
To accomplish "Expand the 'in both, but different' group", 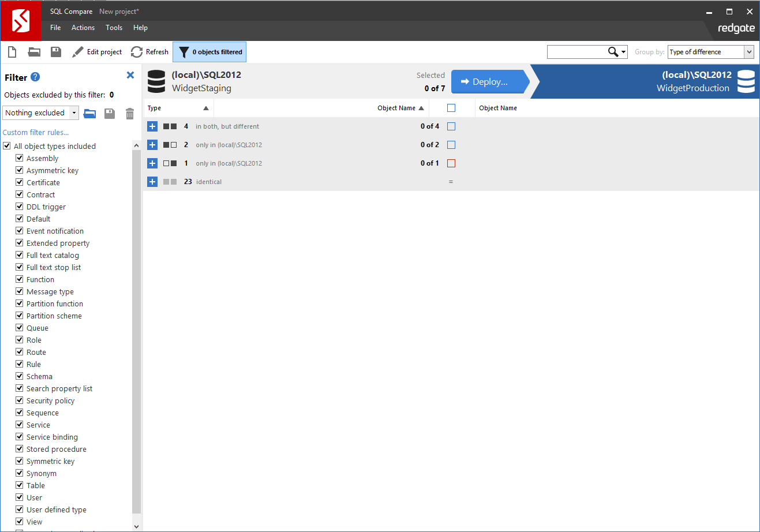I will point(152,126).
